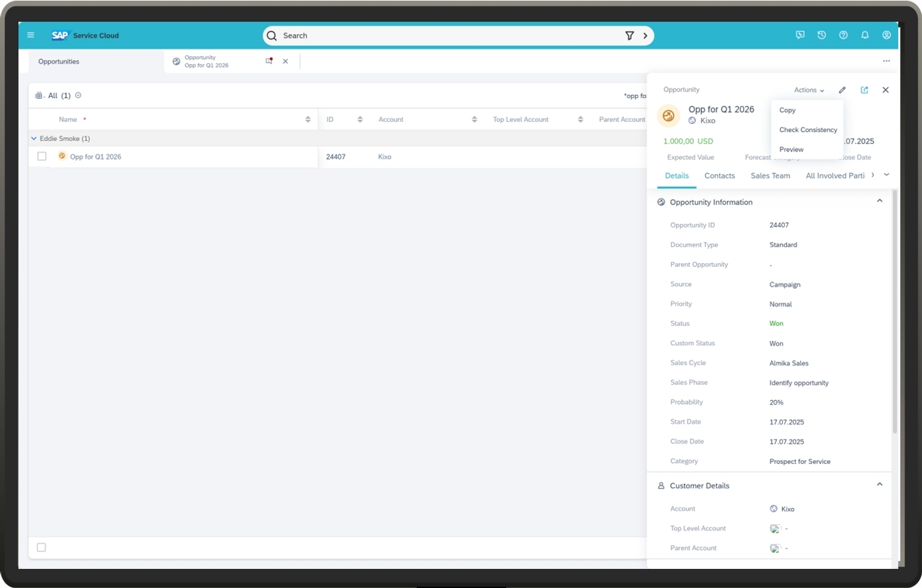Viewport: 922px width, 588px height.
Task: Close the Opp for Q1 2026 tab
Action: (286, 61)
